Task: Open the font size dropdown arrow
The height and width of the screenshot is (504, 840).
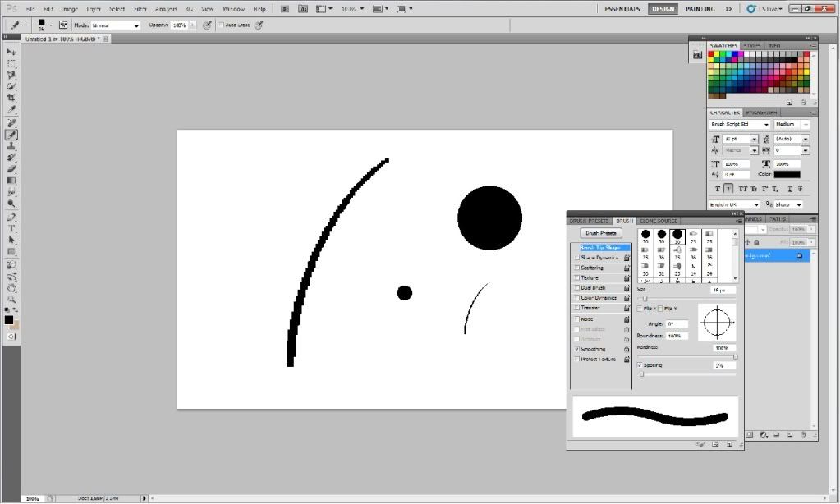Action: (x=754, y=139)
